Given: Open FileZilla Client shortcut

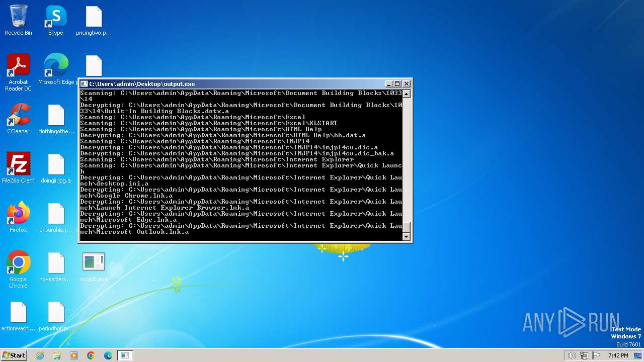Looking at the screenshot, I should pos(18,168).
